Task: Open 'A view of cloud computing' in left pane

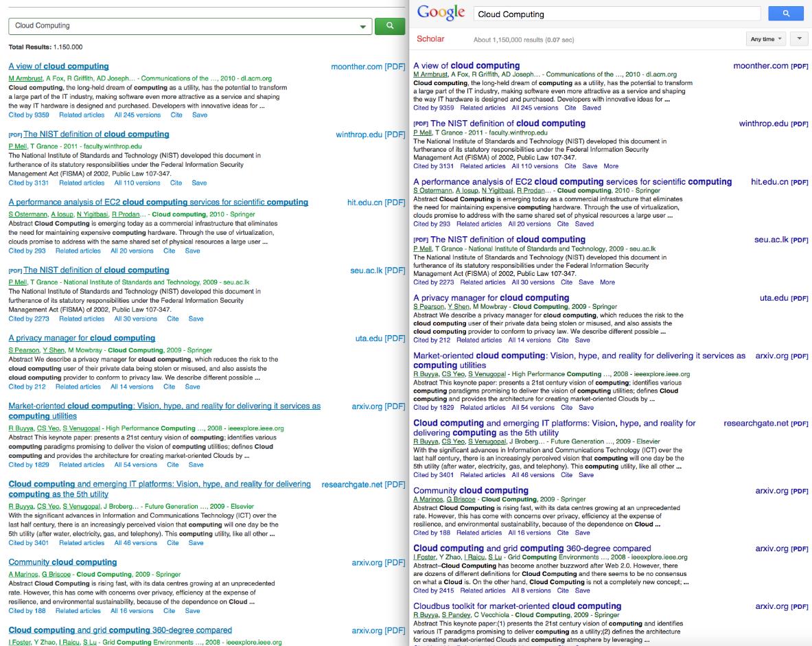Action: (x=58, y=67)
